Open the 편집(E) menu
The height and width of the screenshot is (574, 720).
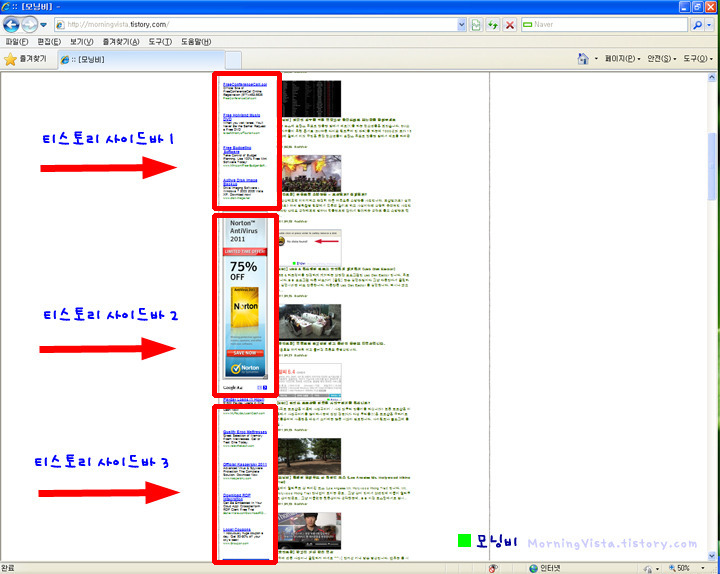pos(49,42)
